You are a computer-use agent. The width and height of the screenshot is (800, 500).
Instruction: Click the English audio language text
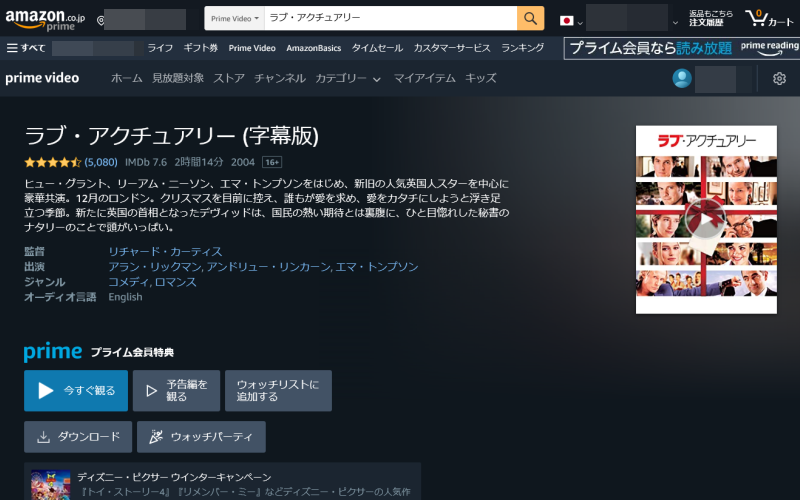(126, 297)
